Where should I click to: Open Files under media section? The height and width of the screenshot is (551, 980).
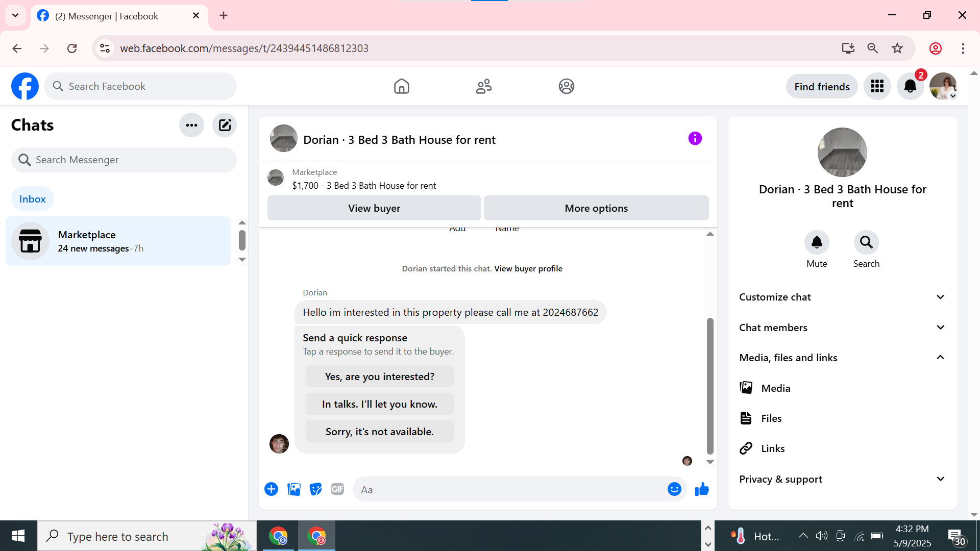771,418
